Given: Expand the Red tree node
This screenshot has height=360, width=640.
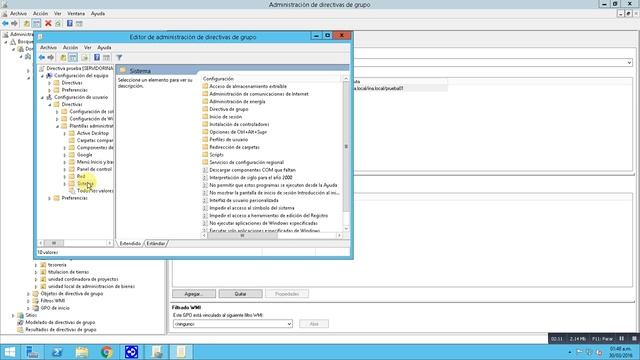Looking at the screenshot, I should tap(64, 177).
